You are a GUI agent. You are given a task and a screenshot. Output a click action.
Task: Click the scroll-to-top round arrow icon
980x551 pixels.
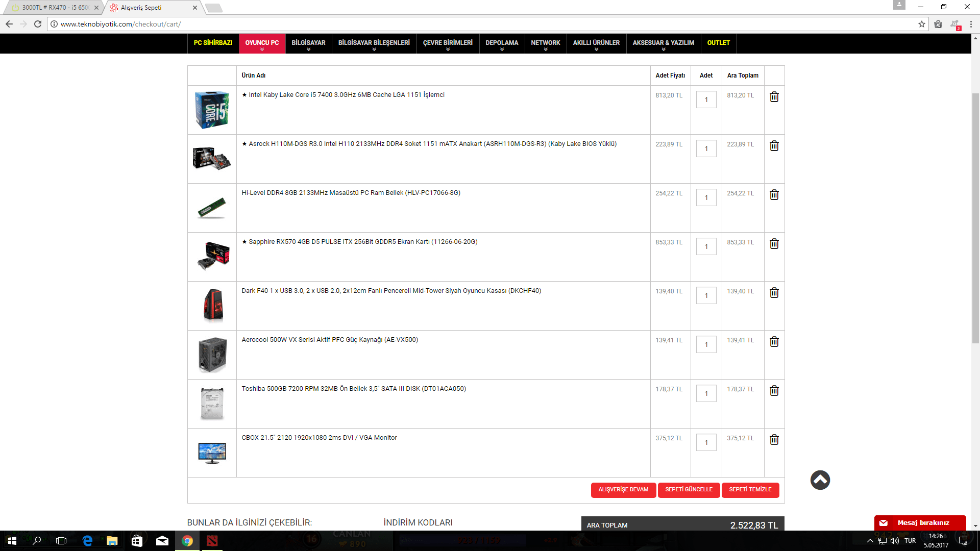tap(820, 480)
